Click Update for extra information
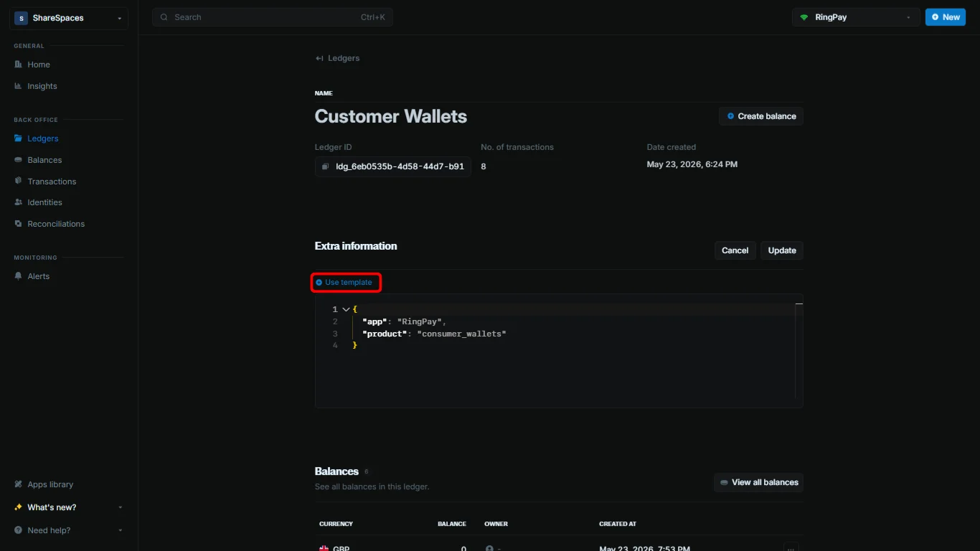The image size is (980, 551). [x=782, y=250]
